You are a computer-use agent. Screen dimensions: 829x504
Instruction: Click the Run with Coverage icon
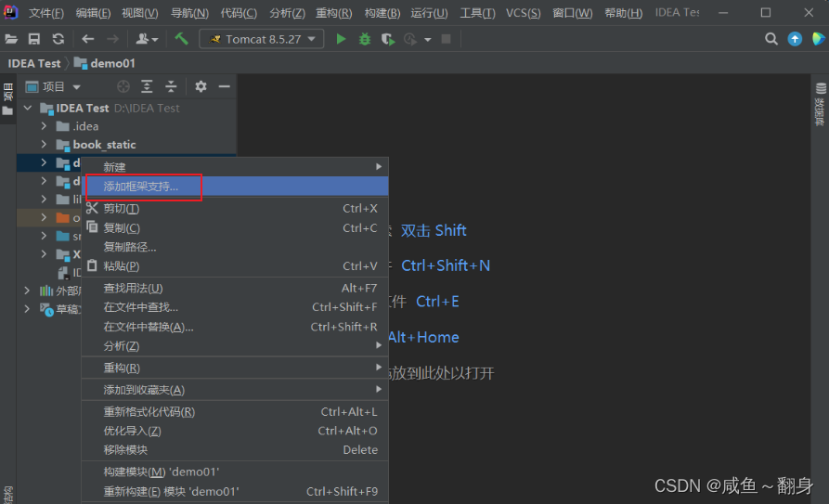pyautogui.click(x=388, y=39)
